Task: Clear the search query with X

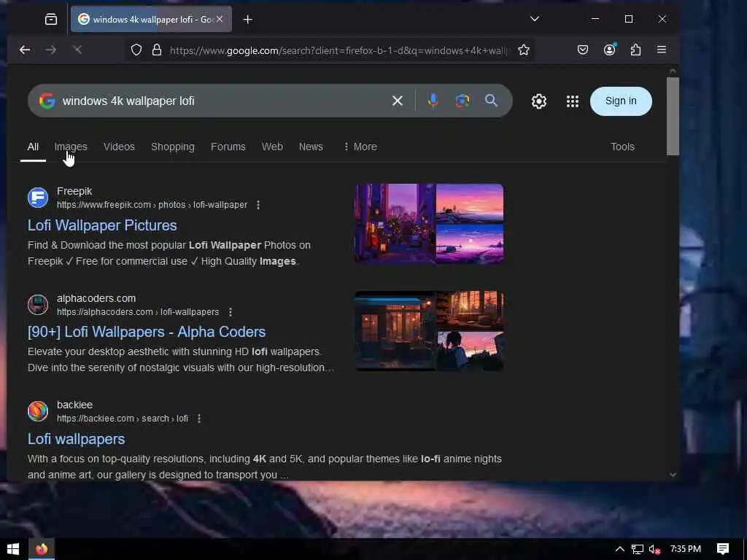Action: point(398,101)
